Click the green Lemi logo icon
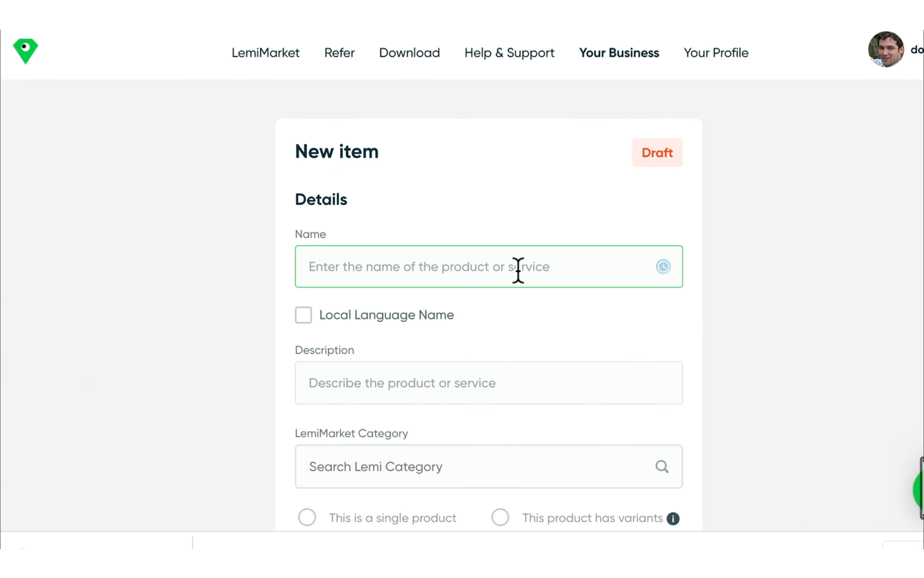The image size is (924, 578). [25, 51]
